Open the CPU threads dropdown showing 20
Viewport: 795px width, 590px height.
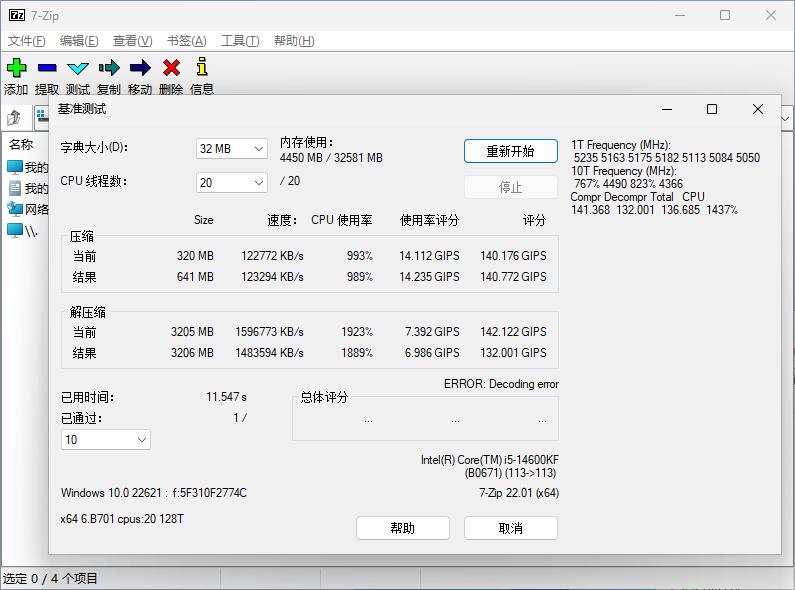232,182
